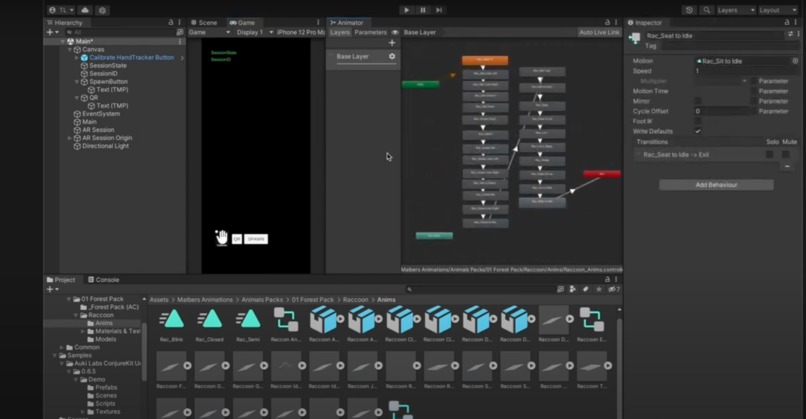
Task: Select Calibrate HandTracker Button in Hierarchy
Action: click(132, 58)
